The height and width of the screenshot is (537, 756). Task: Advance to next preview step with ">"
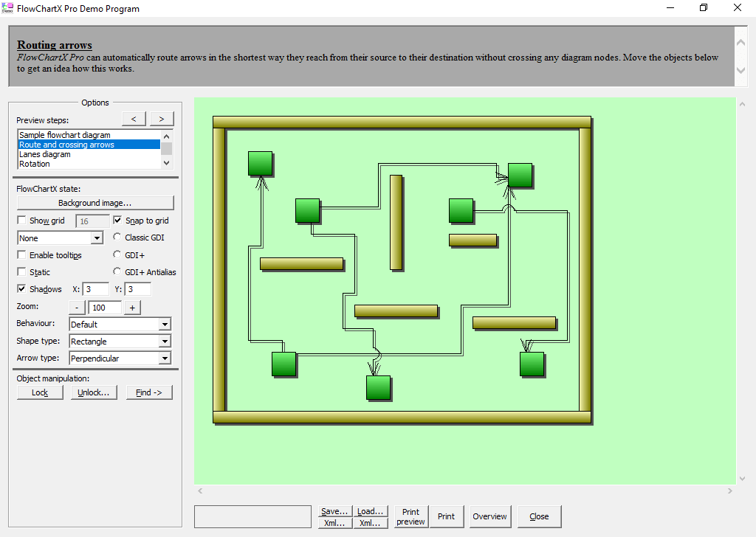(161, 118)
